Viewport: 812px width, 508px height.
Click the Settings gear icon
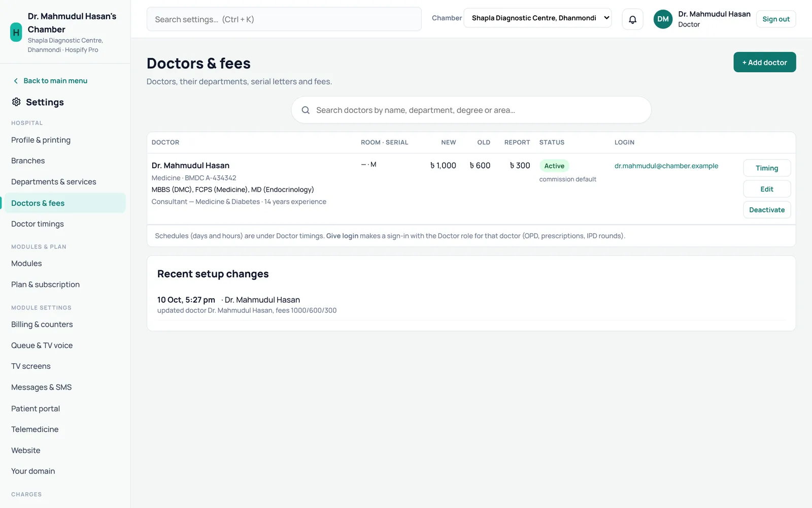(16, 102)
